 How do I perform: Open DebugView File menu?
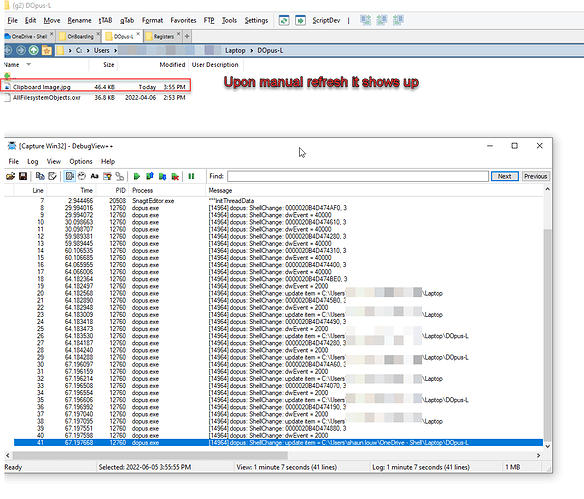(13, 161)
